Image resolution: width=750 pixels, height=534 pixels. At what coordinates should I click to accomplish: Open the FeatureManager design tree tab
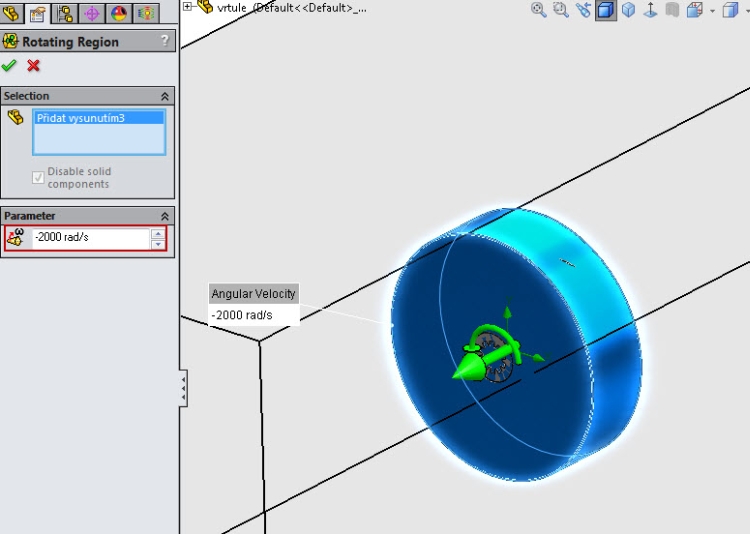point(11,13)
